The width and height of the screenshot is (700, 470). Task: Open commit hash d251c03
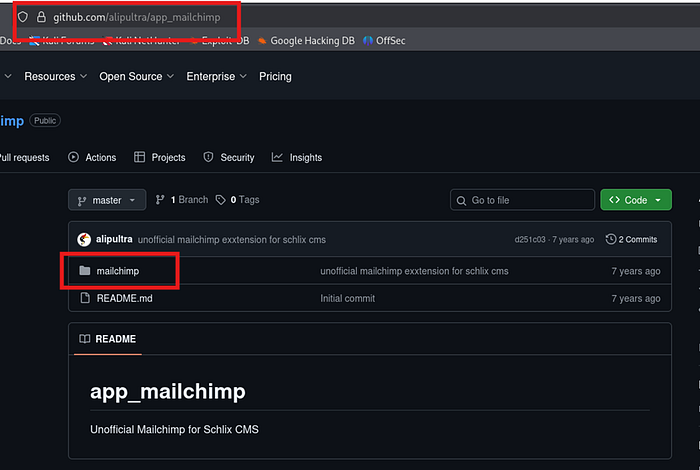click(530, 240)
